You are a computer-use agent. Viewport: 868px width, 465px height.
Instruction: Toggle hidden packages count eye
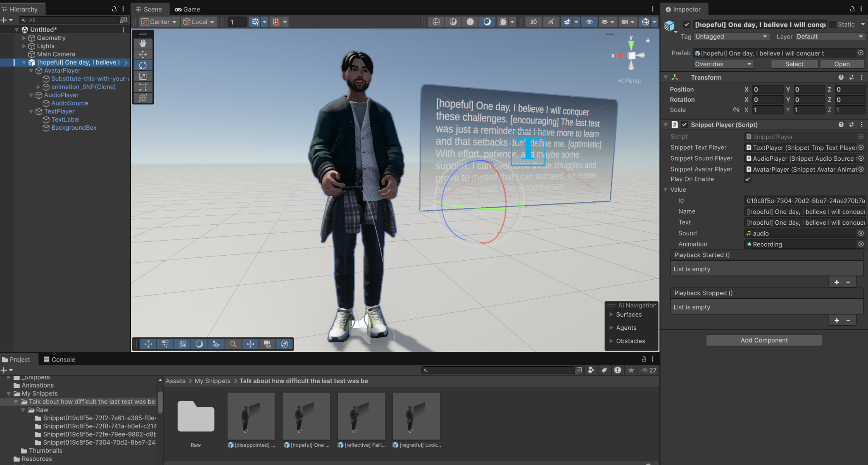click(649, 370)
